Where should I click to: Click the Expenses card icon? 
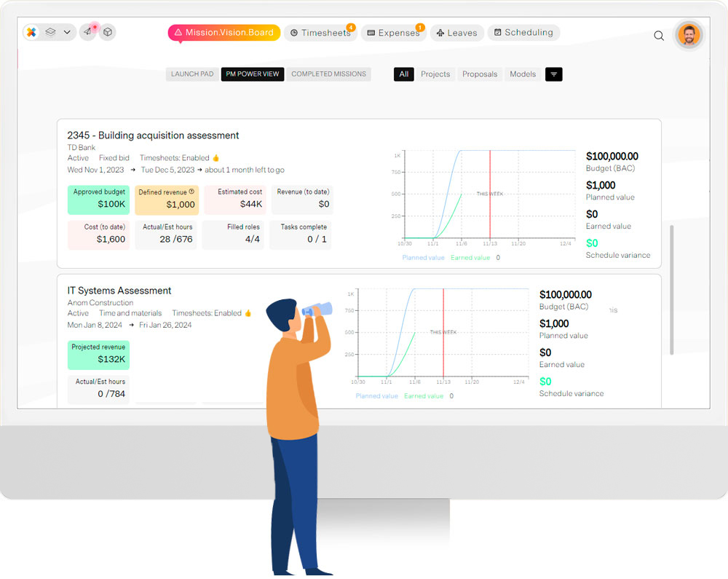(x=373, y=32)
